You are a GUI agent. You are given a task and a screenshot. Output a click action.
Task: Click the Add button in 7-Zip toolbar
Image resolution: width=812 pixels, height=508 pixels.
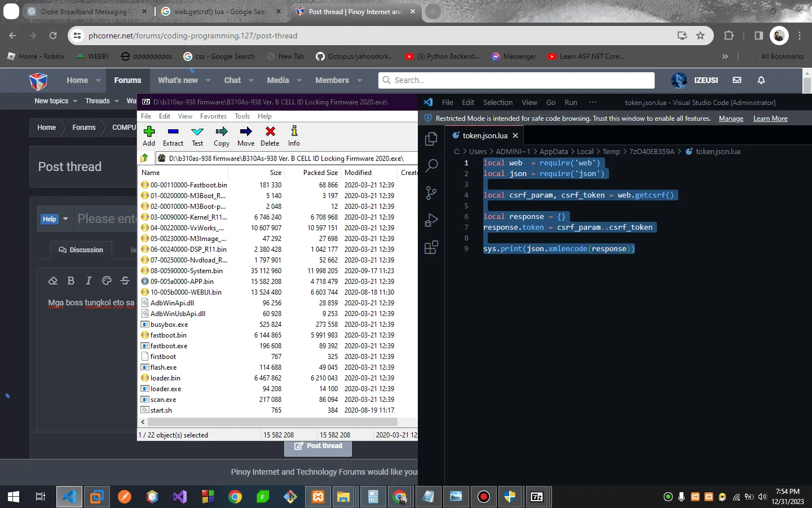(149, 136)
